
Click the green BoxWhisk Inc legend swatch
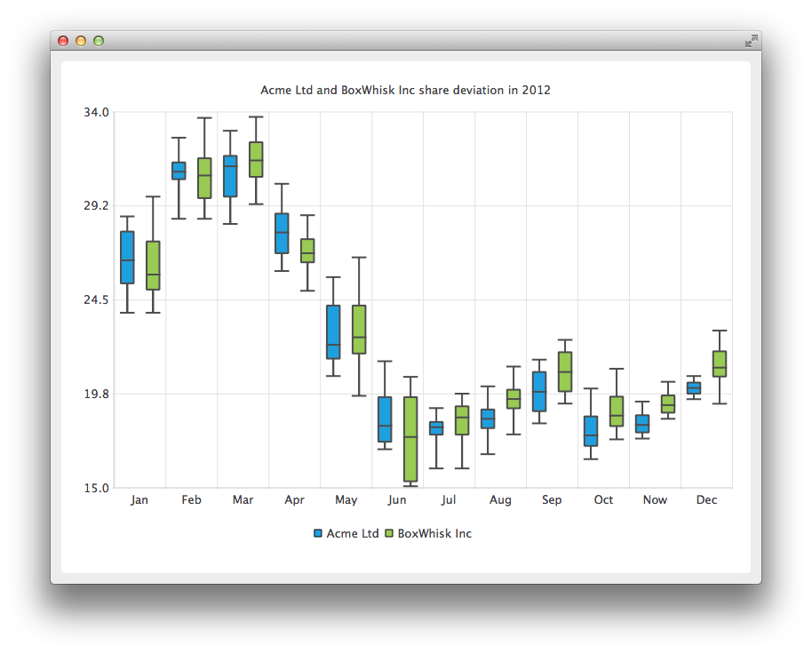[391, 533]
